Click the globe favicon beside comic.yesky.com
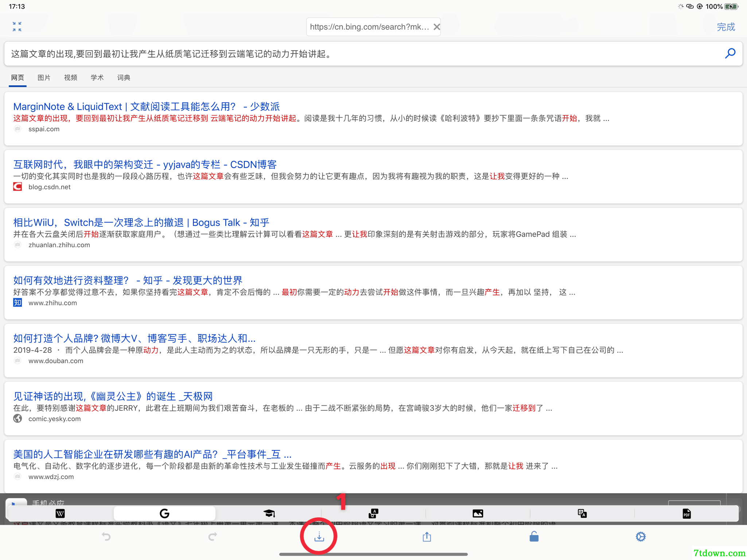This screenshot has width=747, height=560. (x=17, y=419)
